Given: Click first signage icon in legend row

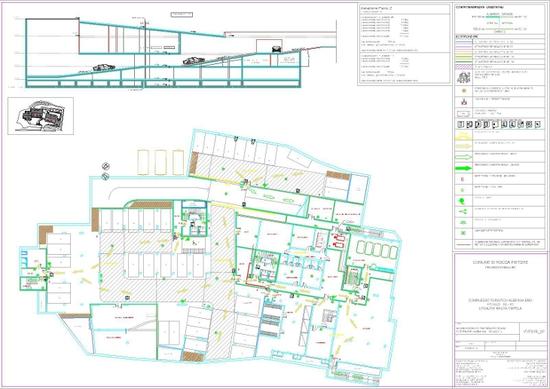Looking at the screenshot, I should point(462,124).
